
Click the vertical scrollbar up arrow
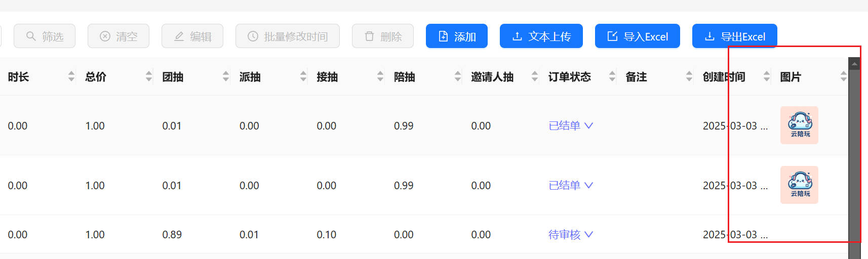pyautogui.click(x=854, y=64)
